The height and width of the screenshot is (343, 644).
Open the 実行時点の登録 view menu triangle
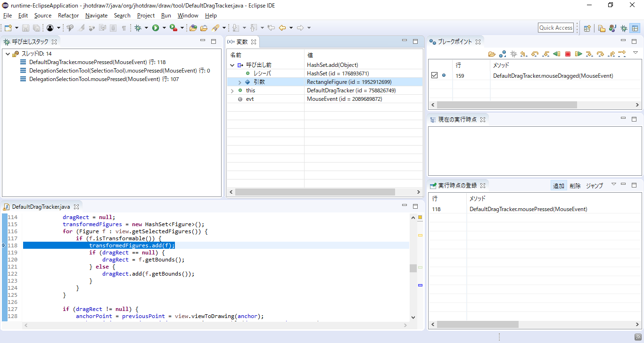click(x=613, y=184)
